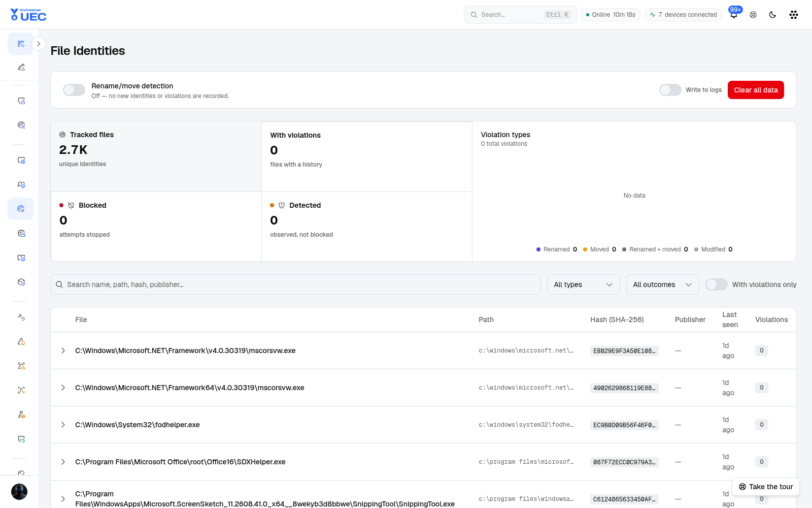Click the help lifebuoy icon in header
Screen dimensions: 812x508
click(x=753, y=15)
